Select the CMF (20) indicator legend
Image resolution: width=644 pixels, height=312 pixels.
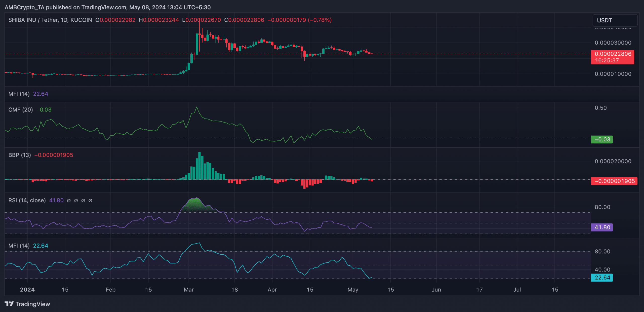(x=21, y=110)
